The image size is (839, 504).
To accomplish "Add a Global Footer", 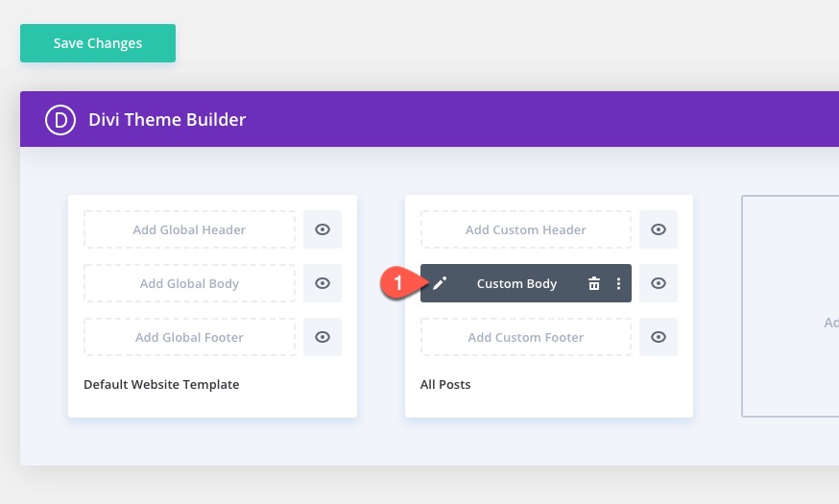I will tap(189, 337).
